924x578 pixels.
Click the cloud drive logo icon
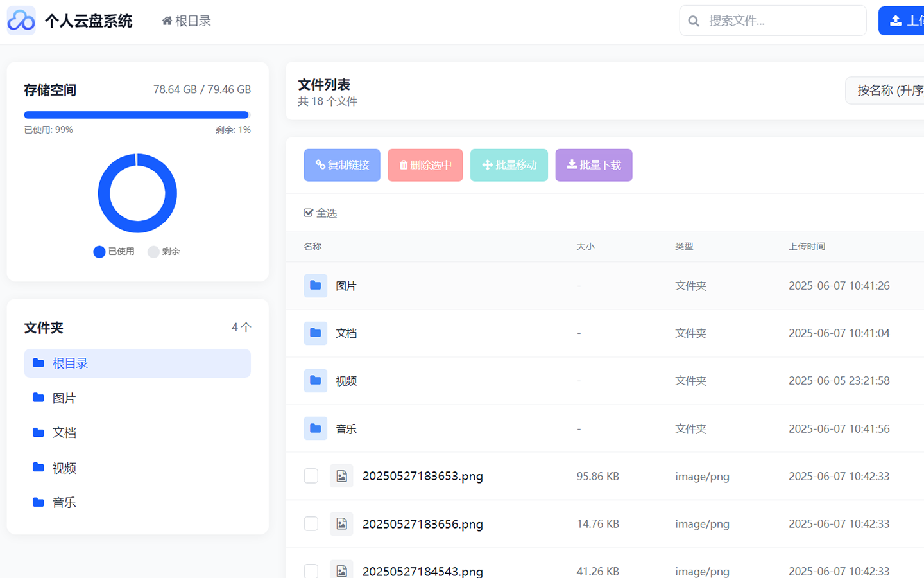point(21,21)
